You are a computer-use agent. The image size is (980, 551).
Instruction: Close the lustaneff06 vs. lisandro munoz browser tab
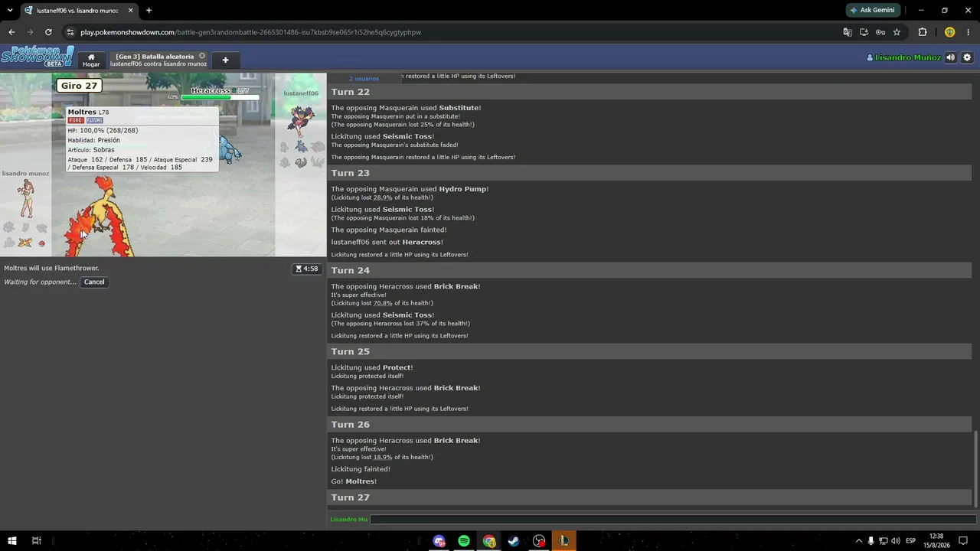point(130,10)
